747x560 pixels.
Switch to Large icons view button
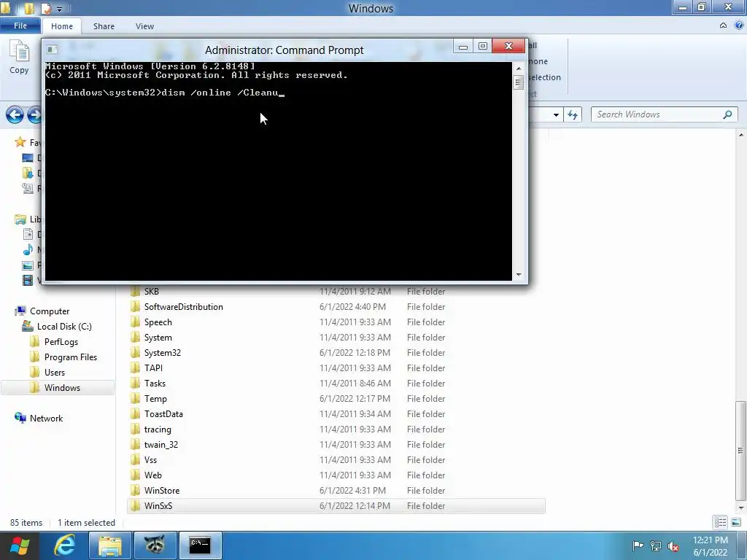click(735, 522)
